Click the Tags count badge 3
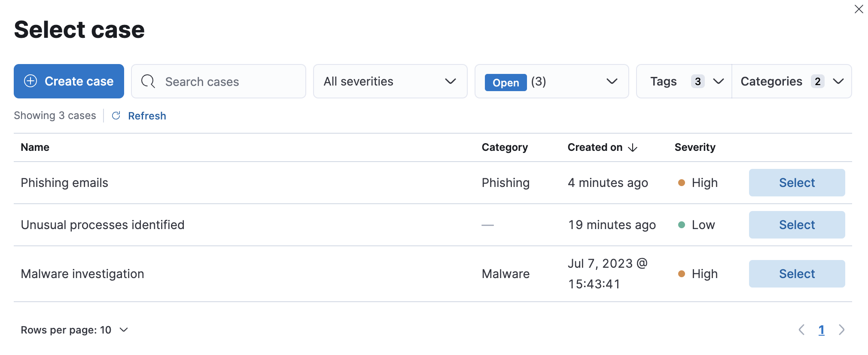The image size is (868, 355). click(698, 81)
